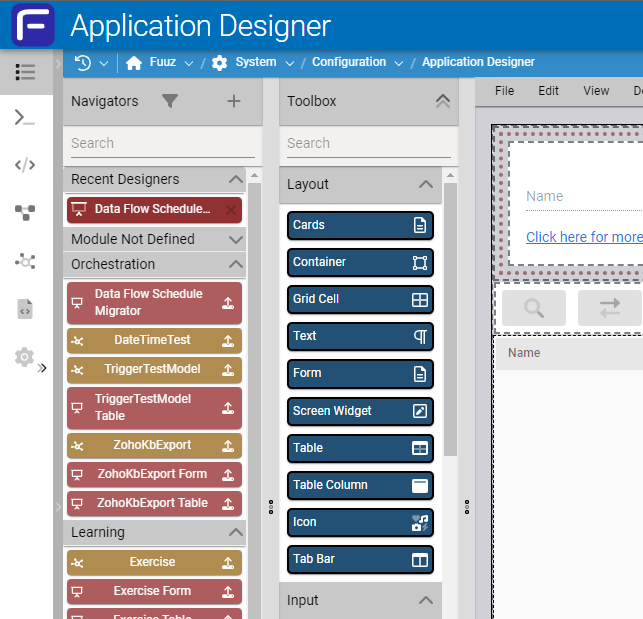Click the plus icon in Navigators header
643x619 pixels.
click(x=234, y=101)
